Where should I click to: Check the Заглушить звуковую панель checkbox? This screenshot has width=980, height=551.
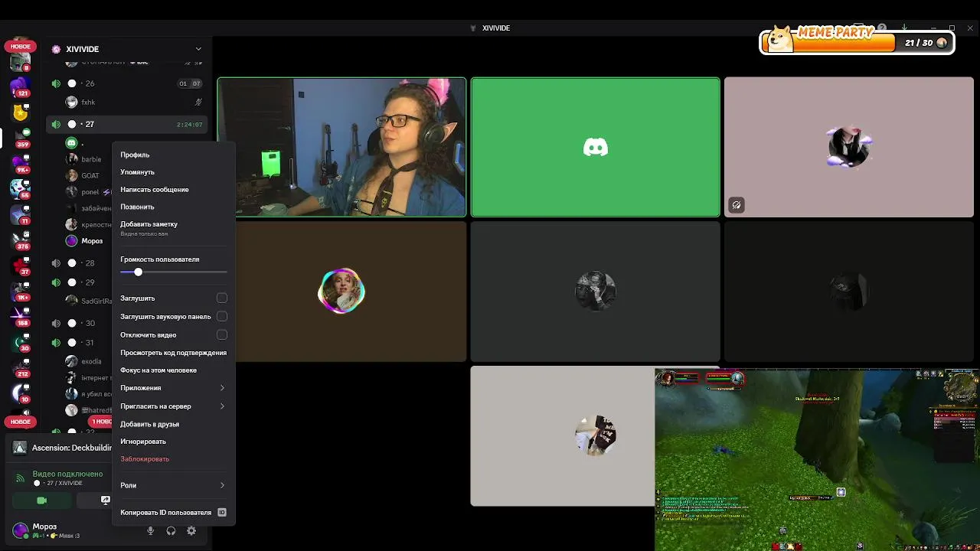pyautogui.click(x=222, y=317)
